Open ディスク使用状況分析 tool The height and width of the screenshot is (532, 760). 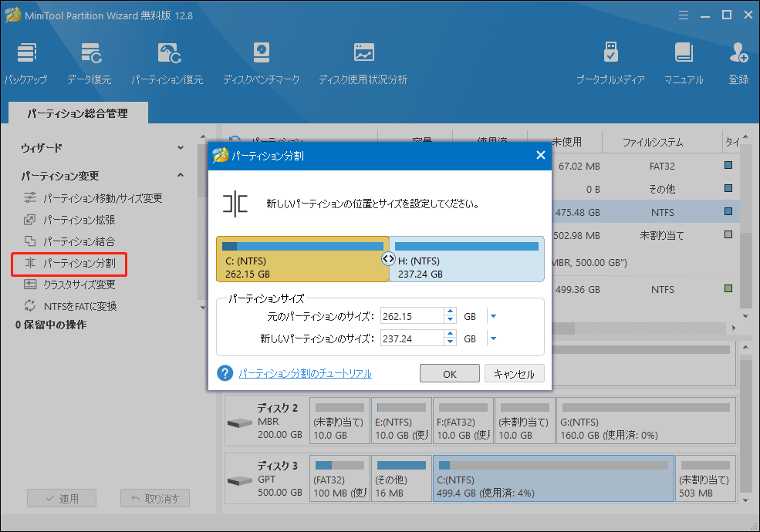(x=363, y=63)
